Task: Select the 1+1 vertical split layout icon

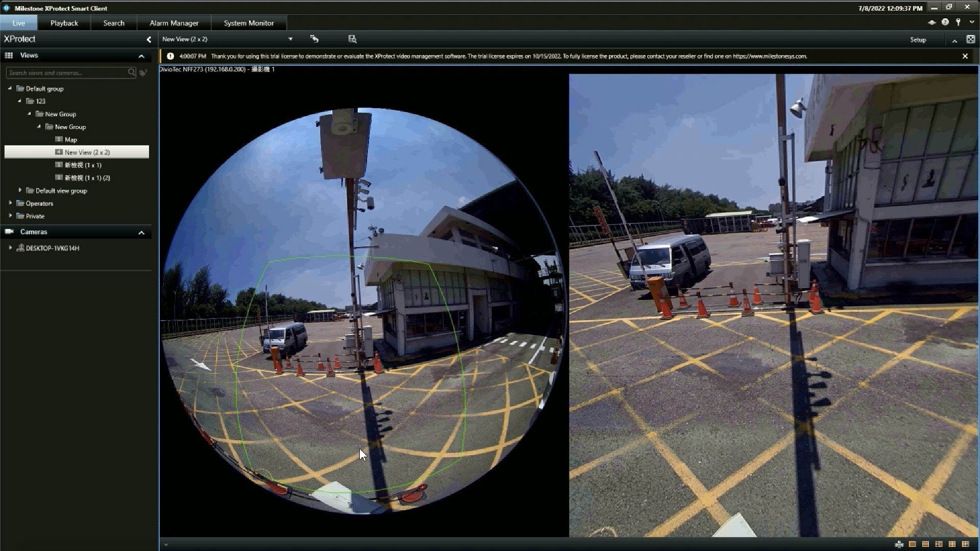Action: 939,544
